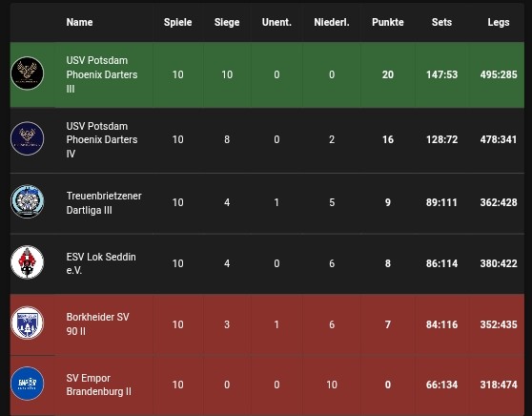The width and height of the screenshot is (532, 416).
Task: Click the Niederl. column header
Action: click(x=332, y=22)
